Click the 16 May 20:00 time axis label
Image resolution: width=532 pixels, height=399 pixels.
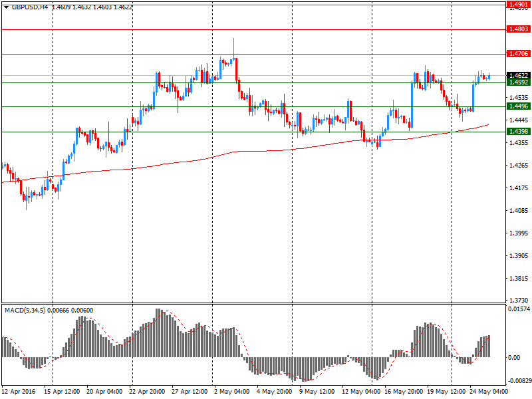click(x=402, y=392)
